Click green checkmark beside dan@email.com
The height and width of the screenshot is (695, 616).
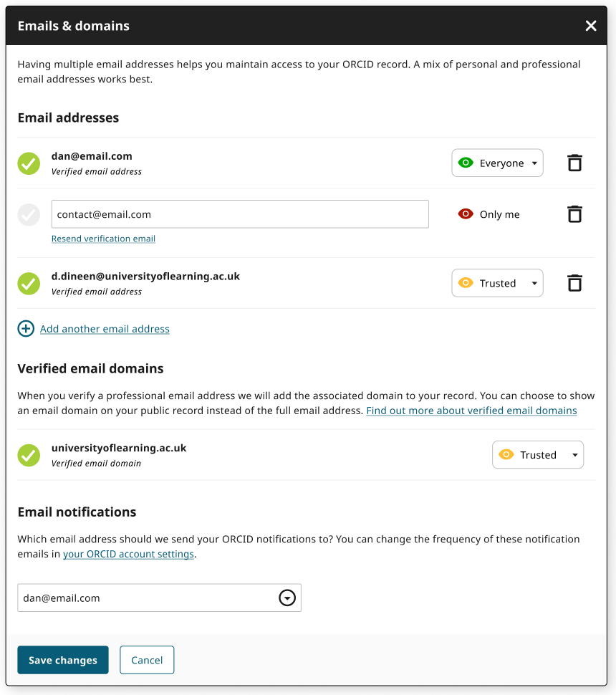click(29, 163)
